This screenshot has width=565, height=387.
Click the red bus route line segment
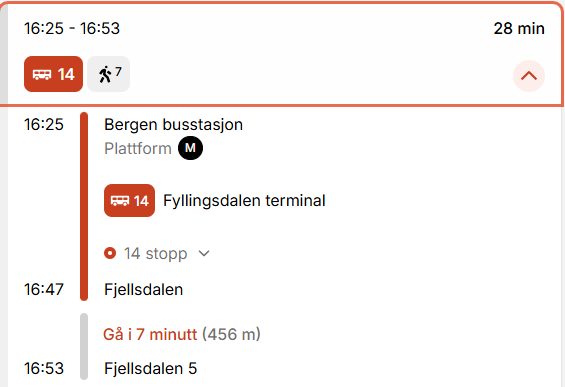click(84, 206)
